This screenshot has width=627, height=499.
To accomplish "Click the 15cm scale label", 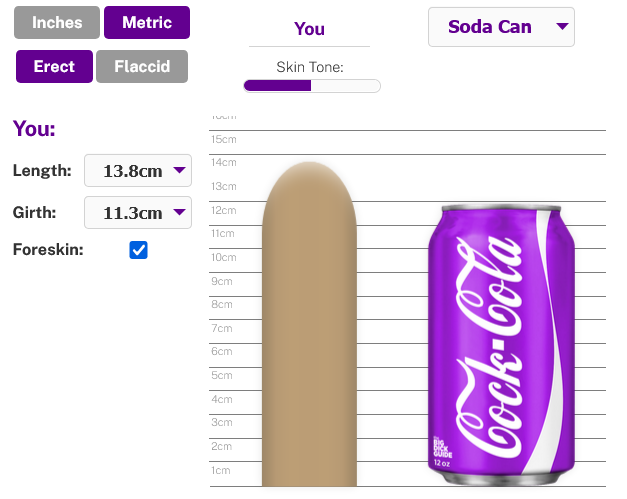I will [x=224, y=140].
